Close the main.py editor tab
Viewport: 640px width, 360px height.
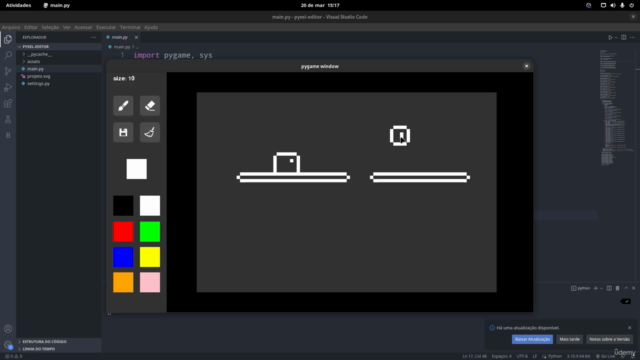(x=136, y=37)
